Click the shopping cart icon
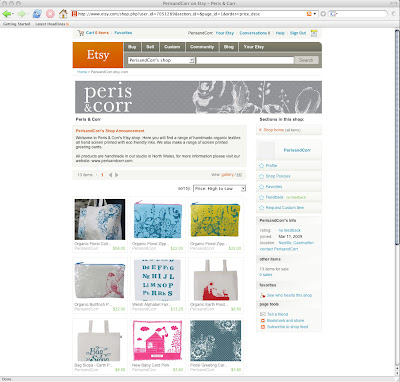 (81, 33)
